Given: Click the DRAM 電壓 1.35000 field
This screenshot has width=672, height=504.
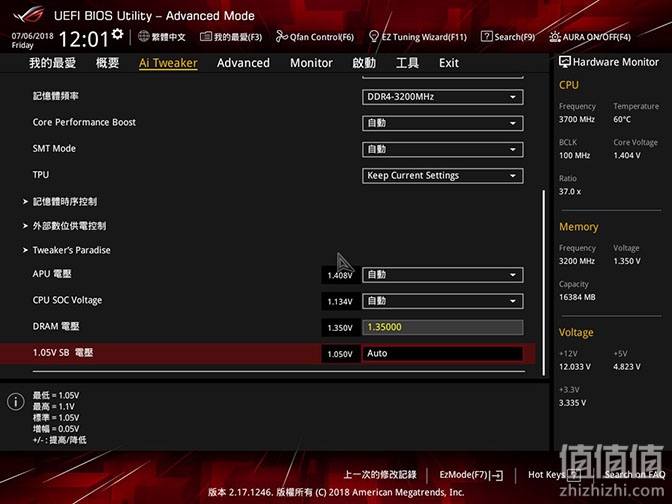Looking at the screenshot, I should [442, 327].
